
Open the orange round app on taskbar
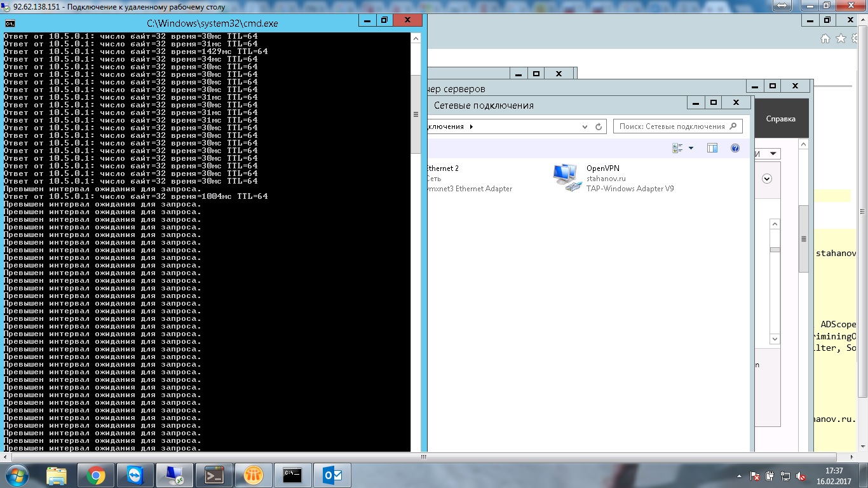254,475
